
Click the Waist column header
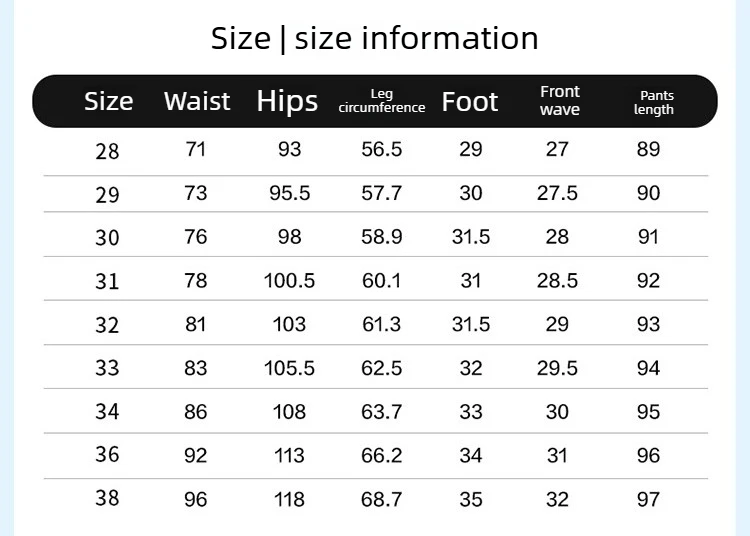click(197, 101)
